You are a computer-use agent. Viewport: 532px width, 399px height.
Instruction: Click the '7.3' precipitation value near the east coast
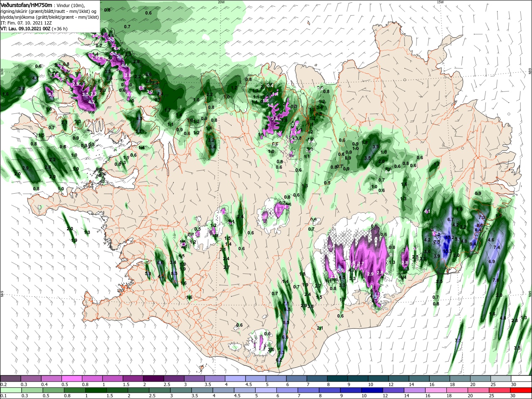482,217
